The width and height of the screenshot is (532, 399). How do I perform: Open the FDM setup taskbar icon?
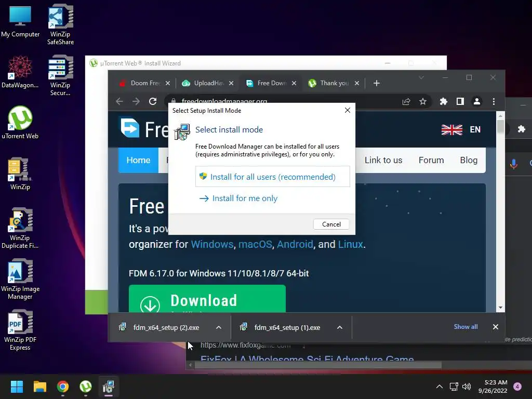tap(109, 387)
